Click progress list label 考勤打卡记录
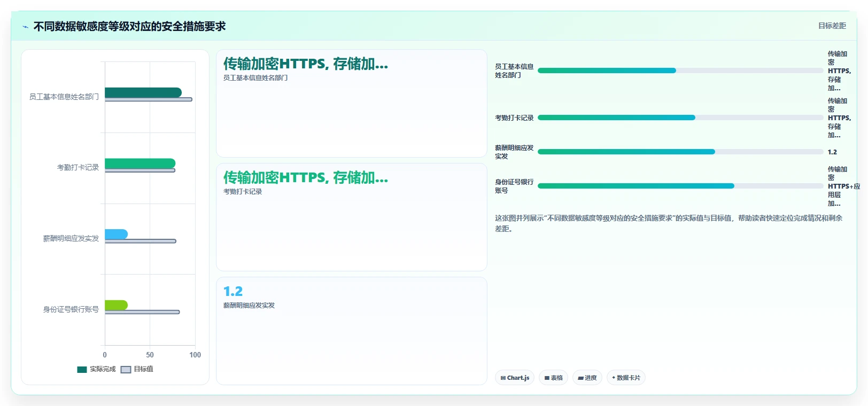Viewport: 868px width, 406px height. tap(514, 118)
